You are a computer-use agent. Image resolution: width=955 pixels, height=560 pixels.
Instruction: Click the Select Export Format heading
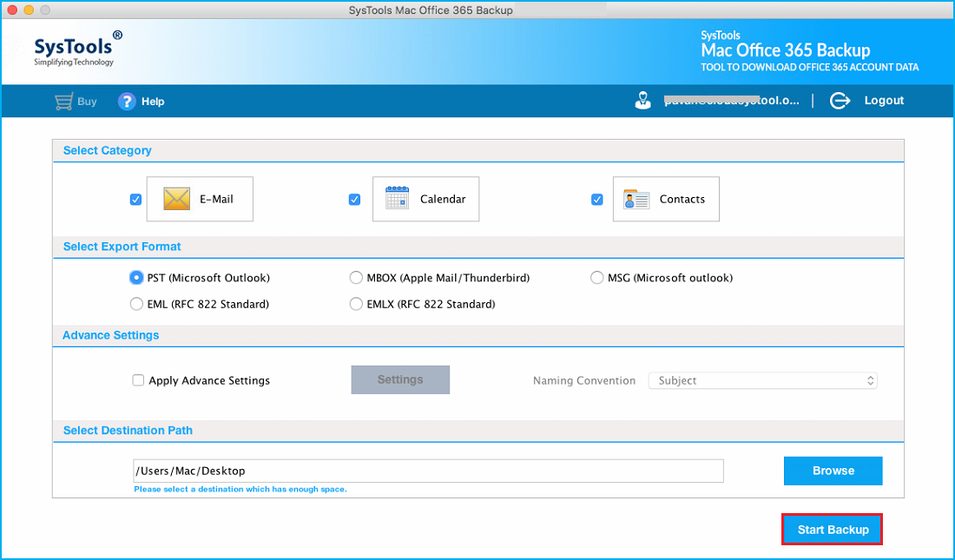coord(122,247)
